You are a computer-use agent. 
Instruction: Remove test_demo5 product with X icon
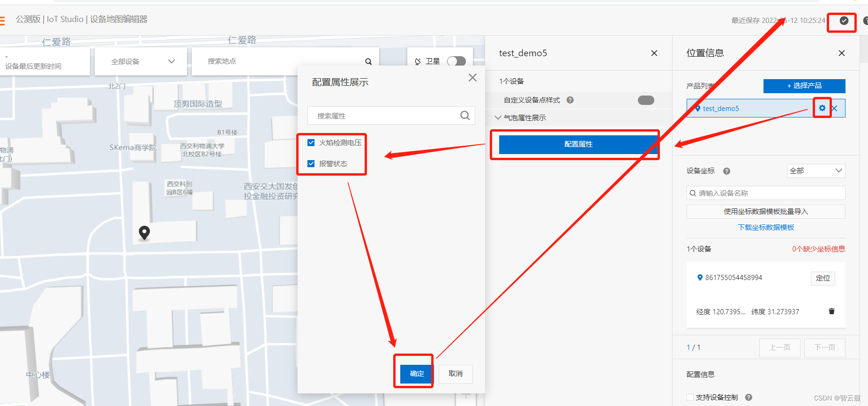pyautogui.click(x=835, y=108)
